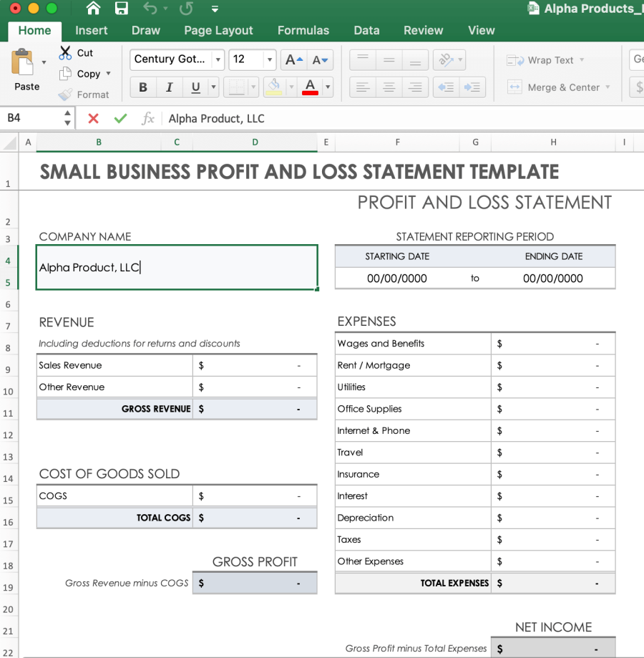Open the Review ribbon tab
644x658 pixels.
tap(423, 30)
